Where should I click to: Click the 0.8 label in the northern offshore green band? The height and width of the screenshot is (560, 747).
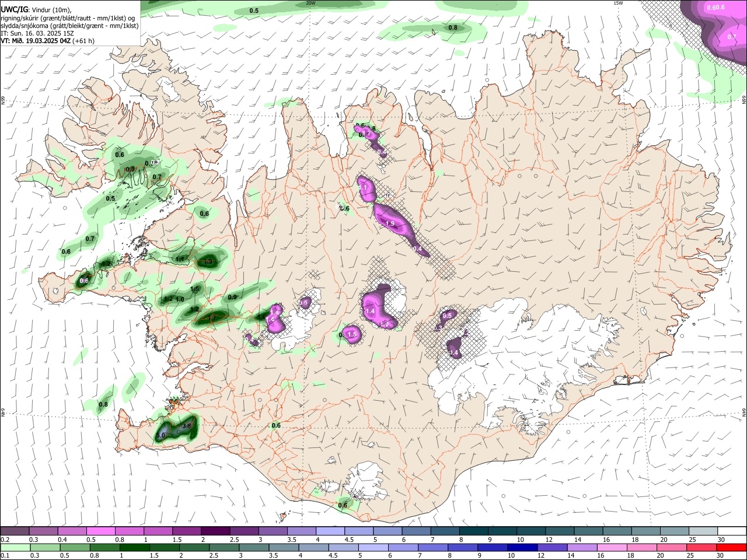tap(453, 28)
